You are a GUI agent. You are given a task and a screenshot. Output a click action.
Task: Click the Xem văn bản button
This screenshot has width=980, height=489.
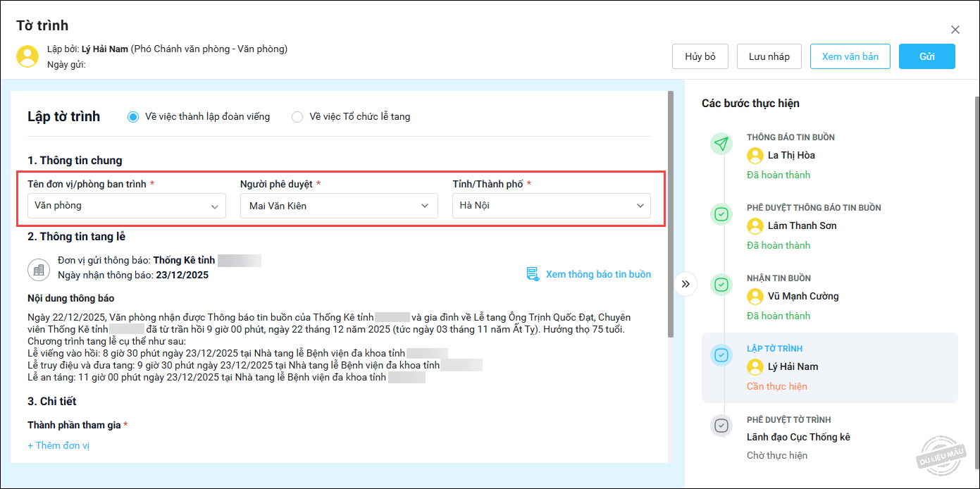click(x=850, y=56)
